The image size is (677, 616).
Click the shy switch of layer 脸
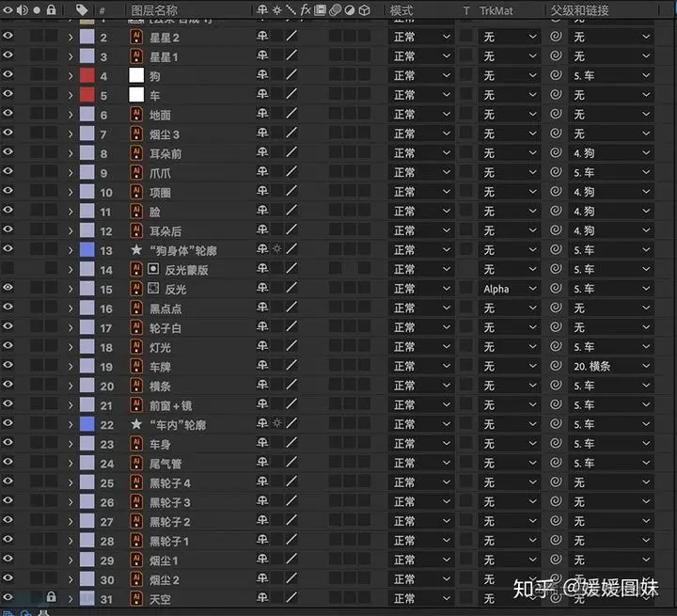point(262,211)
